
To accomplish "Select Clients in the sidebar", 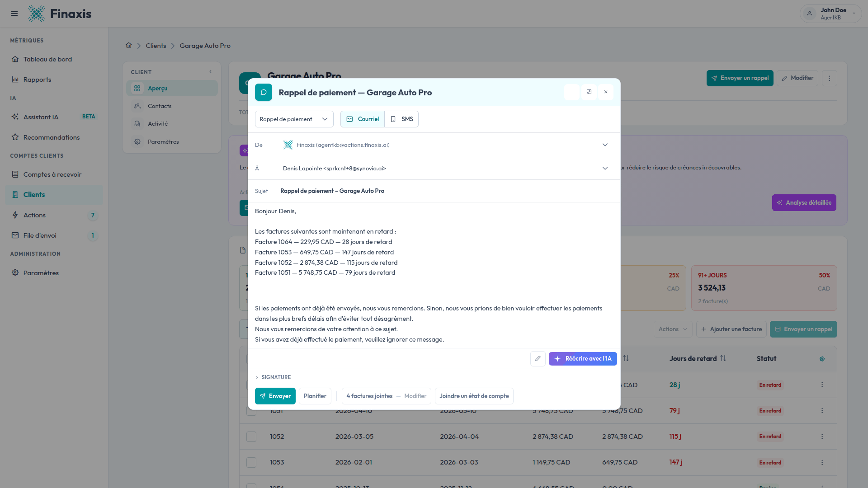I will click(x=54, y=195).
